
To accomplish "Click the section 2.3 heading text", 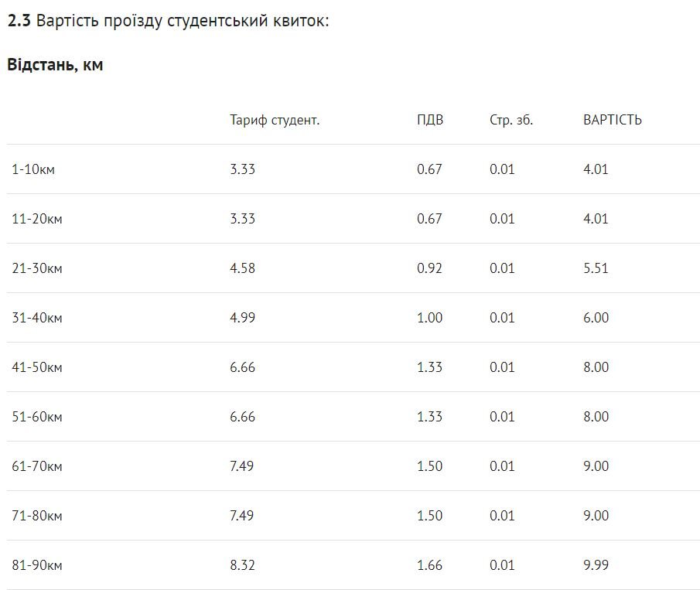I will [x=168, y=21].
